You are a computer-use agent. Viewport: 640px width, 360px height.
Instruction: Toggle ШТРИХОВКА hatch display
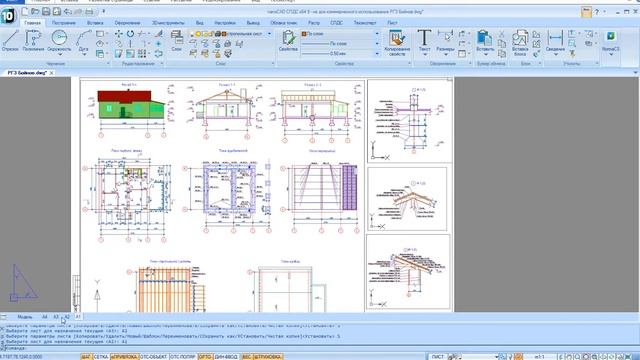coord(268,357)
